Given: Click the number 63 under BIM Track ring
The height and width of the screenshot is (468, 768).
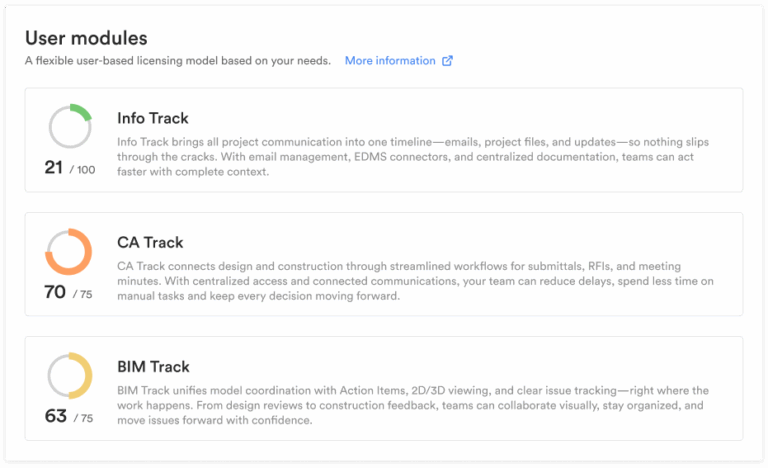Looking at the screenshot, I should point(55,416).
